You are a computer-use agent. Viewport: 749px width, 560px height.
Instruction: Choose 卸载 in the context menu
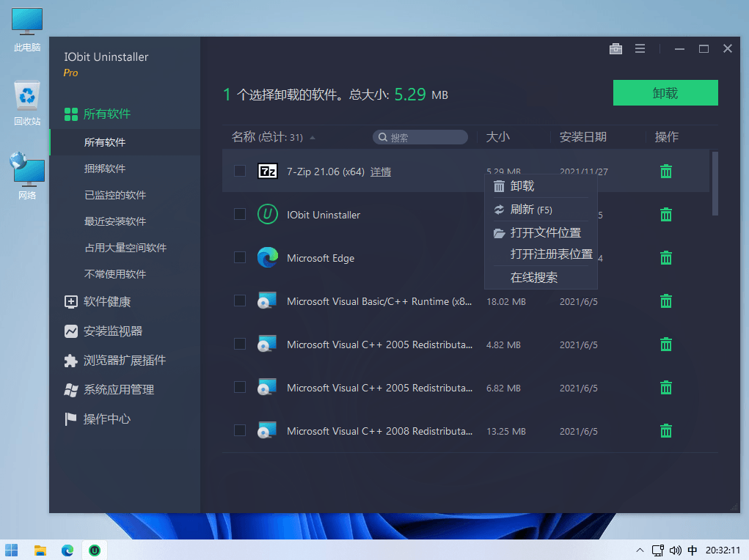click(x=541, y=185)
